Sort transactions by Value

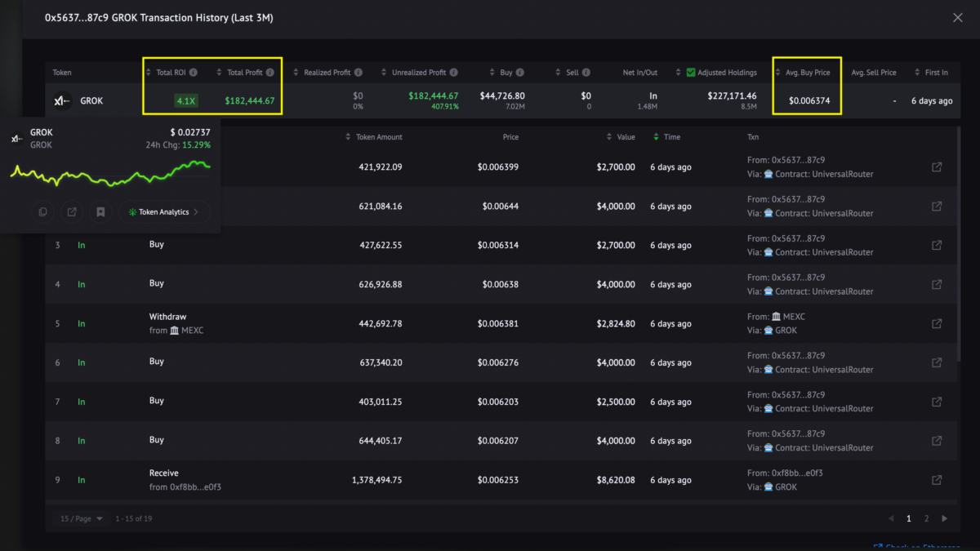pos(609,137)
